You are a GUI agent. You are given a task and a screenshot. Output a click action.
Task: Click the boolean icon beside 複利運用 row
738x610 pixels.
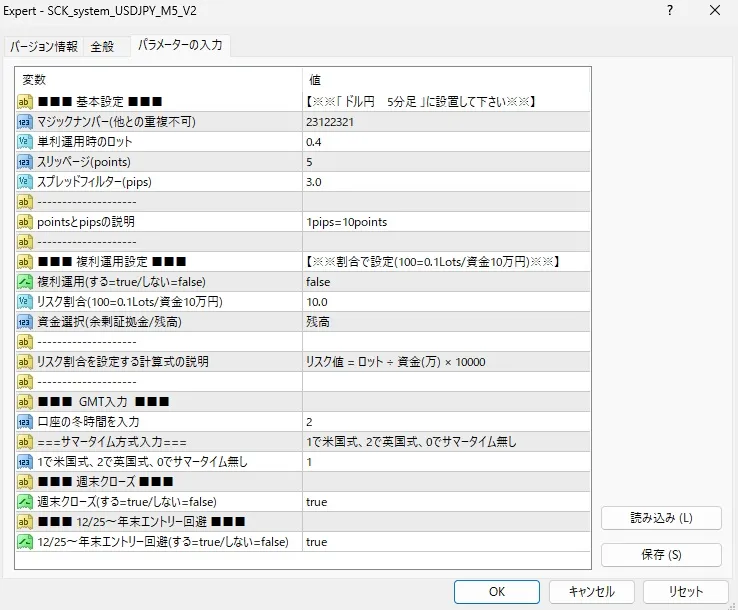pos(26,282)
